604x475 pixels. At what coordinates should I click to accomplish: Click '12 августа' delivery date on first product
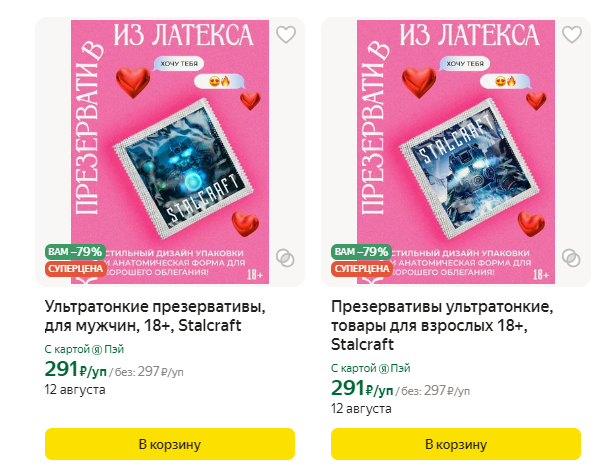pyautogui.click(x=75, y=389)
